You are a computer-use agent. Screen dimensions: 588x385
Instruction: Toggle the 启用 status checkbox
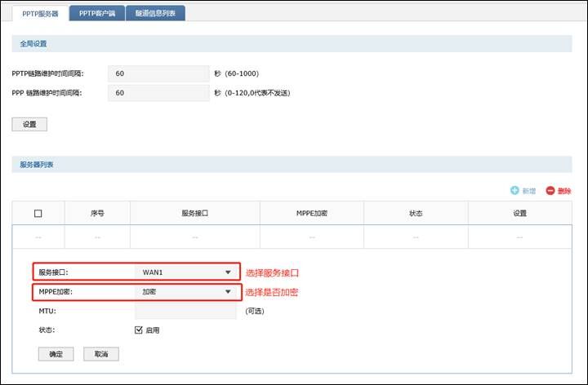pos(139,330)
